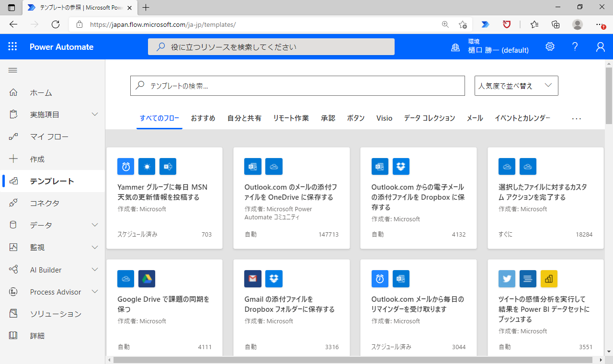Screen dimensions: 613x364
Task: Open 詳細 in sidebar
Action: pyautogui.click(x=53, y=336)
